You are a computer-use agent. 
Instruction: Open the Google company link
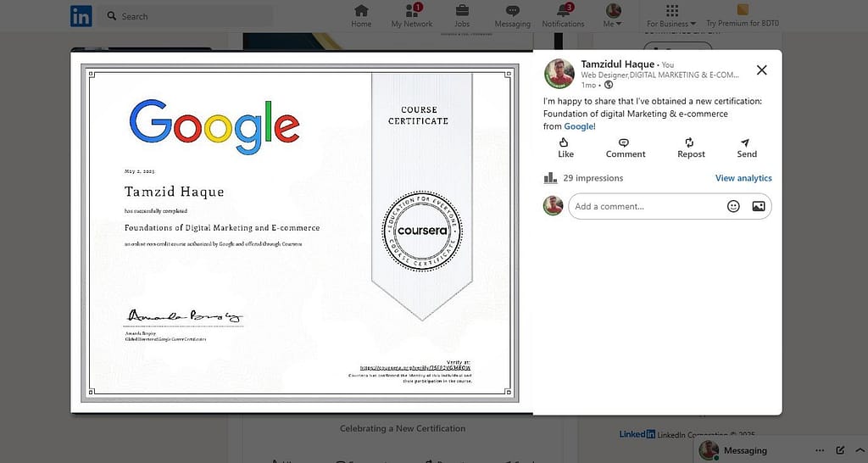(x=580, y=126)
